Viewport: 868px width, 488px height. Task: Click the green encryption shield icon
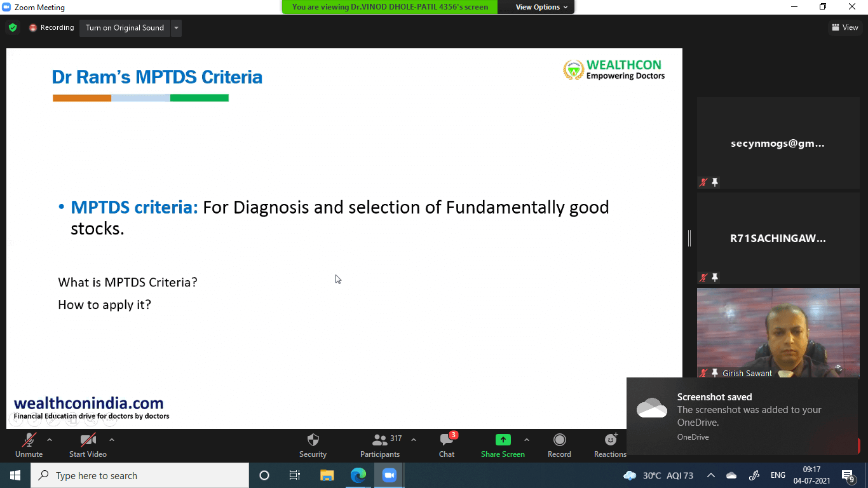pos(13,28)
